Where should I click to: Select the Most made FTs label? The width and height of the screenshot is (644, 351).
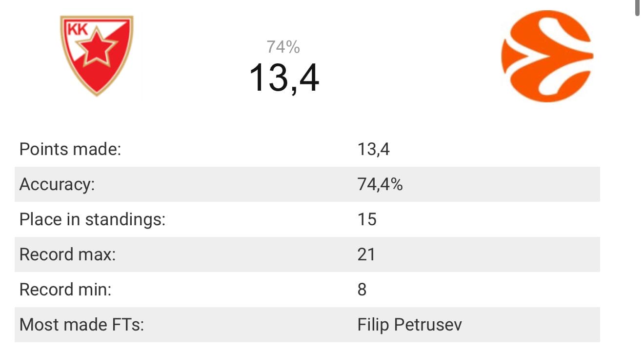point(81,325)
